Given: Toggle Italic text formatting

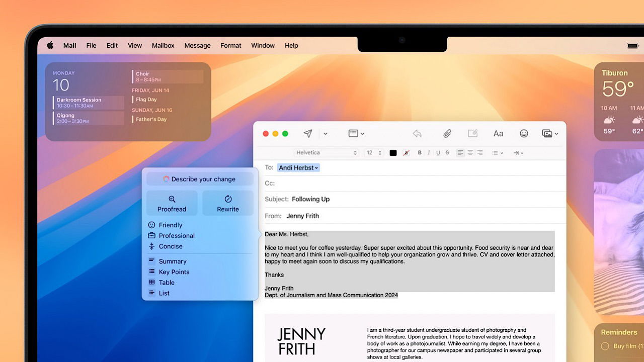Looking at the screenshot, I should (429, 153).
